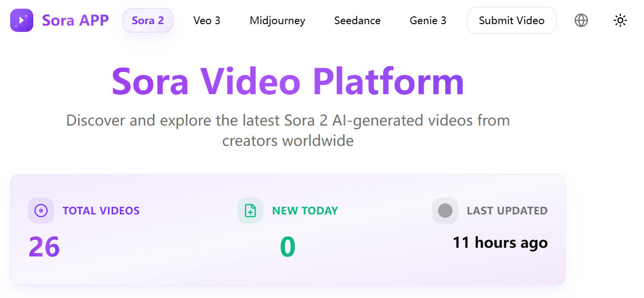Open the Midjourney tab
This screenshot has height=298, width=644.
[x=277, y=20]
